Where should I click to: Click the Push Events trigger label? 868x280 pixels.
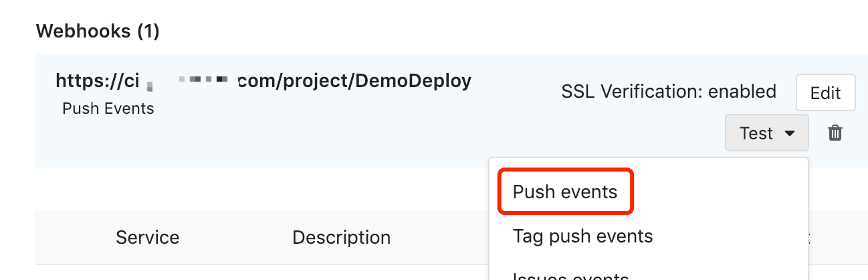(108, 109)
